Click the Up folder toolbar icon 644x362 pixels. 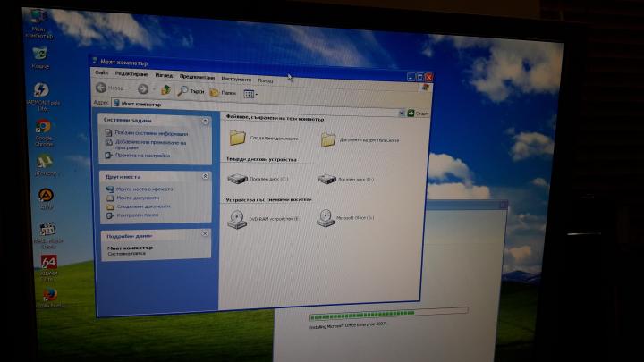(x=165, y=89)
